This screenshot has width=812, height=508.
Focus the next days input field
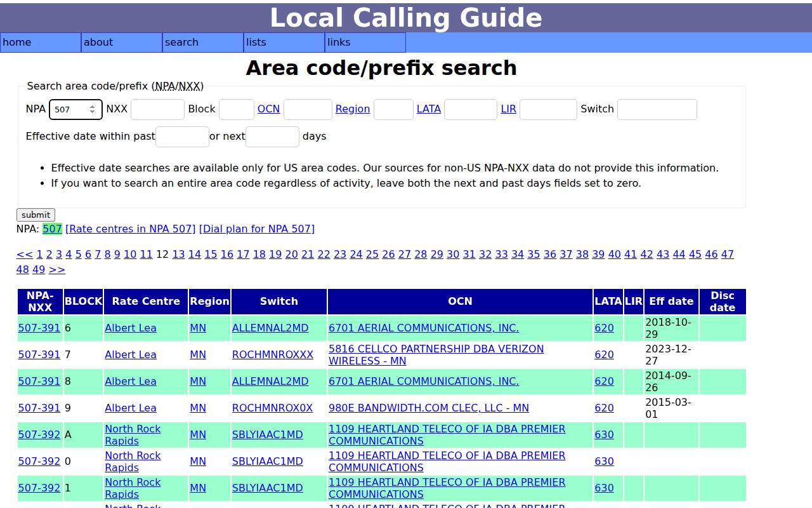tap(272, 137)
